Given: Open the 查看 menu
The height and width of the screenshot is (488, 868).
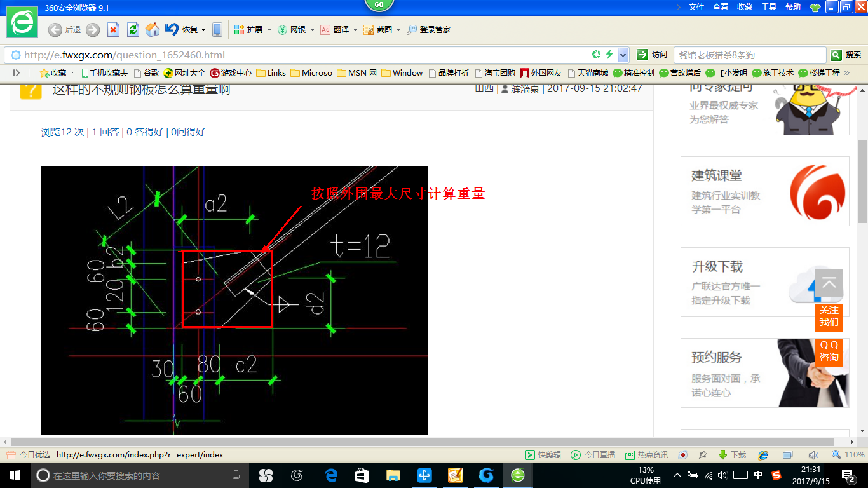Looking at the screenshot, I should click(x=721, y=7).
